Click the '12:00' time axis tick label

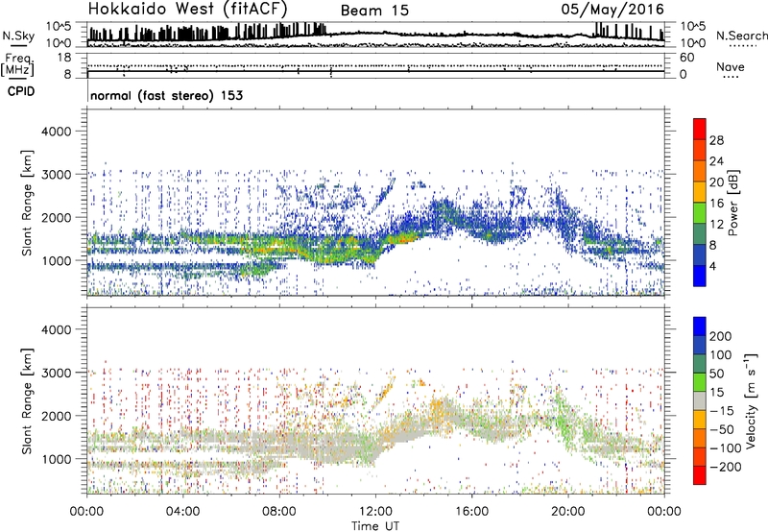375,512
